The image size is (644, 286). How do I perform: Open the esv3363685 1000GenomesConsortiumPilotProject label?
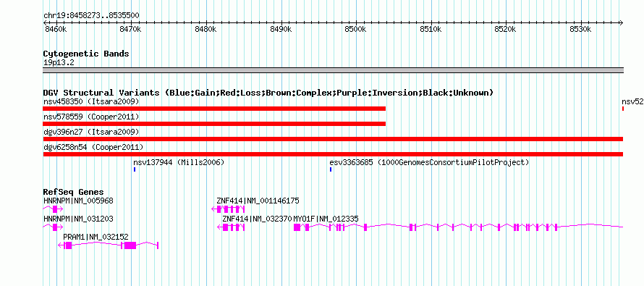point(429,162)
